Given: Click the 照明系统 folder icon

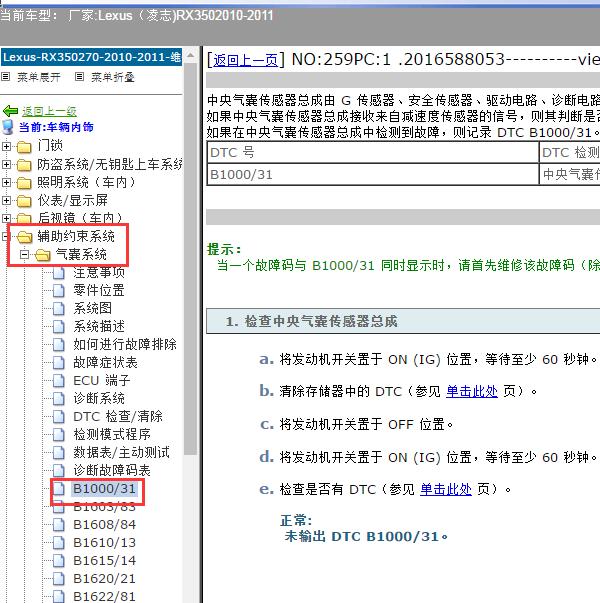Looking at the screenshot, I should [x=24, y=183].
